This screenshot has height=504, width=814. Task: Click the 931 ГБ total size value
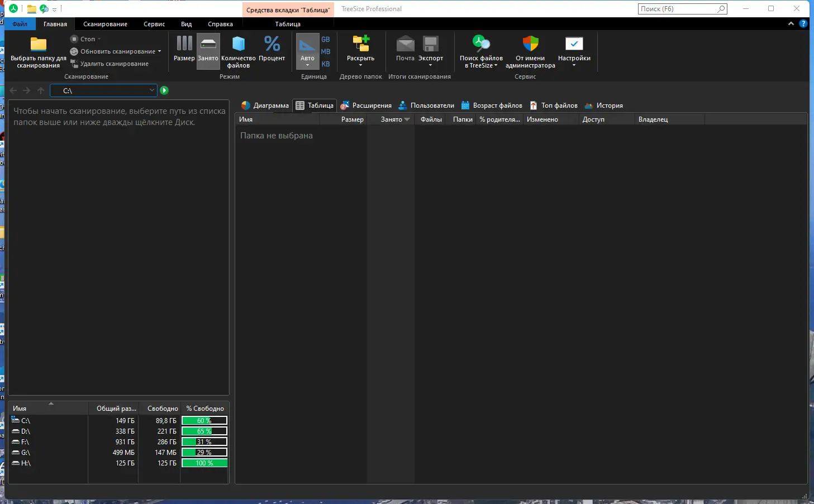[x=125, y=442]
